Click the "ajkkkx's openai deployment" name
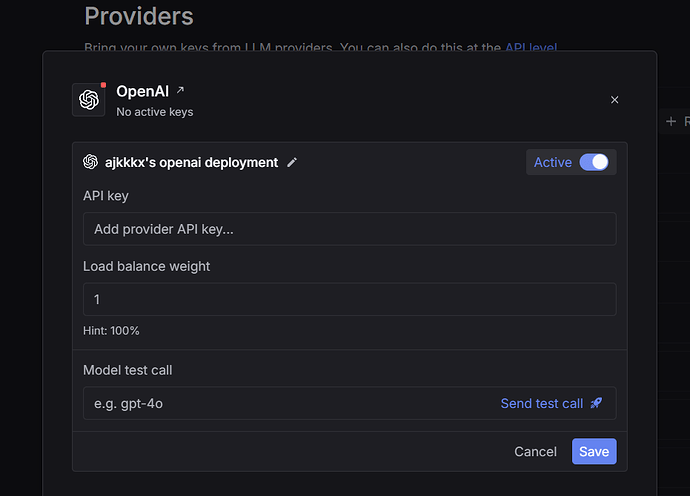Image resolution: width=690 pixels, height=496 pixels. [191, 162]
